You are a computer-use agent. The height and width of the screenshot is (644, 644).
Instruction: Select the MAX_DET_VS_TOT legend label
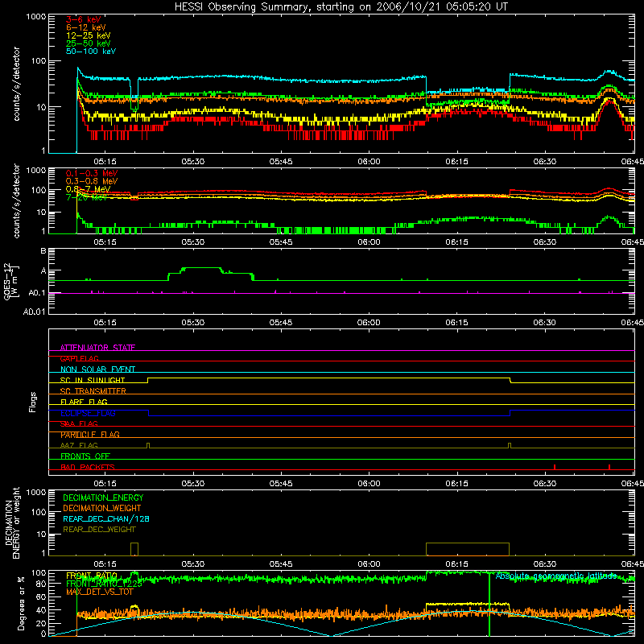point(100,592)
